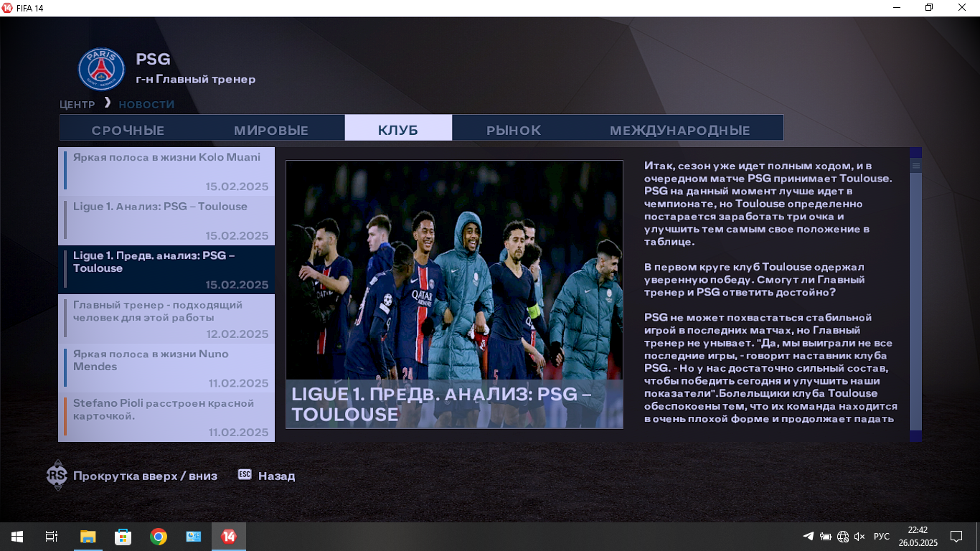Switch to the МИРОВЫЕ news tab
Viewport: 980px width, 551px height.
click(271, 131)
